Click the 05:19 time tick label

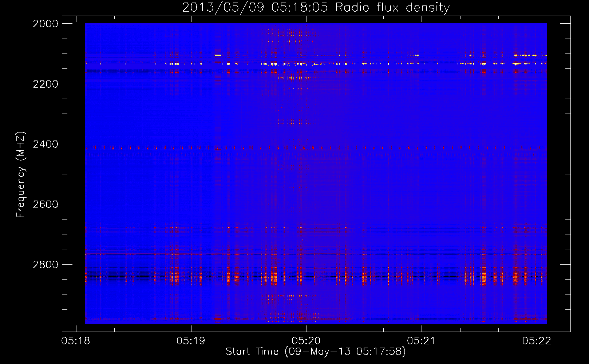pos(191,341)
